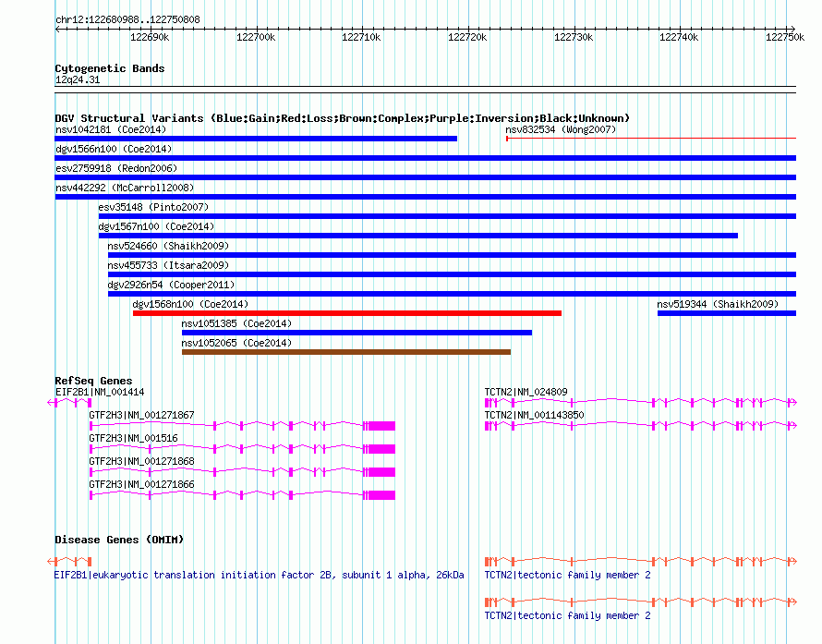Click the nsv455733 (Itsara2009) variant label
The height and width of the screenshot is (644, 822).
coord(168,265)
